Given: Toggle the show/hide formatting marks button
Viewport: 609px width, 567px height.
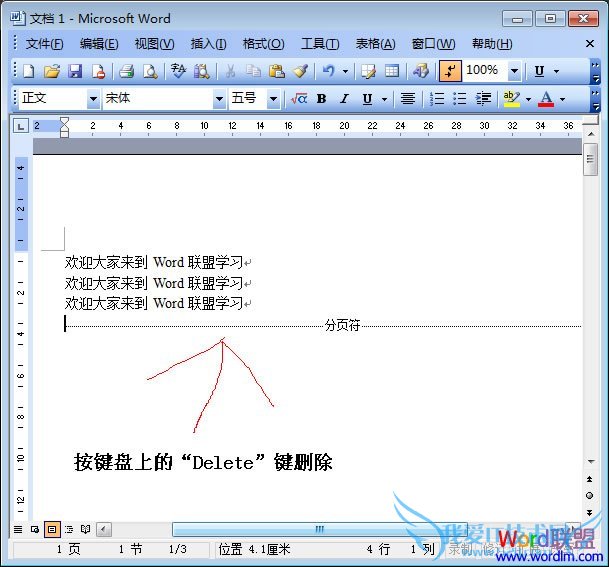Looking at the screenshot, I should (x=450, y=71).
